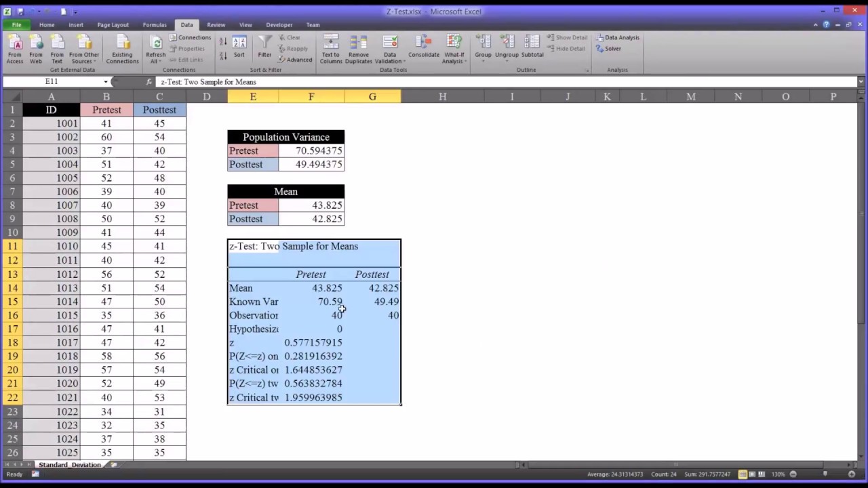Open the Data Validation dropdown

tap(389, 49)
